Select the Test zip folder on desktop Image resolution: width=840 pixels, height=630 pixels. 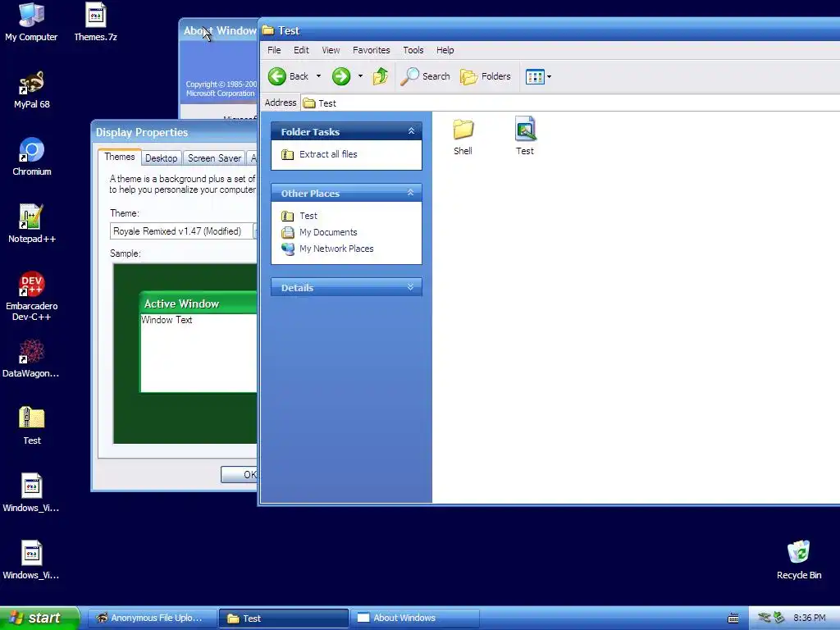(x=32, y=426)
